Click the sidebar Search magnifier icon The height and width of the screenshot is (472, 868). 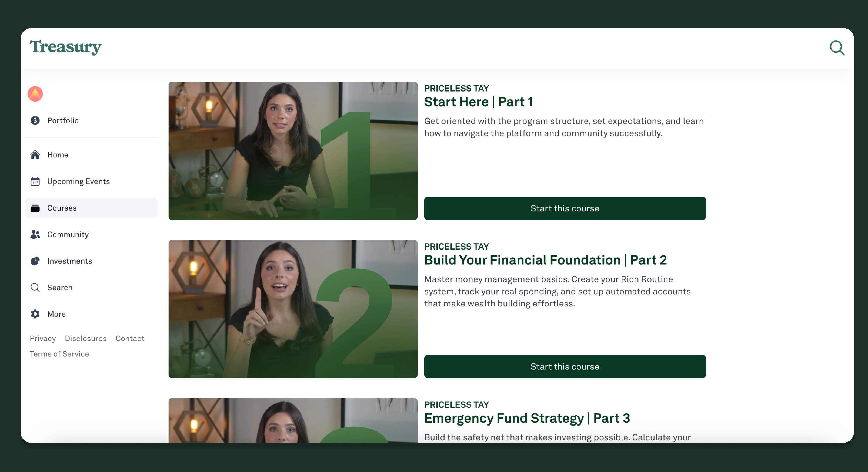(x=35, y=288)
